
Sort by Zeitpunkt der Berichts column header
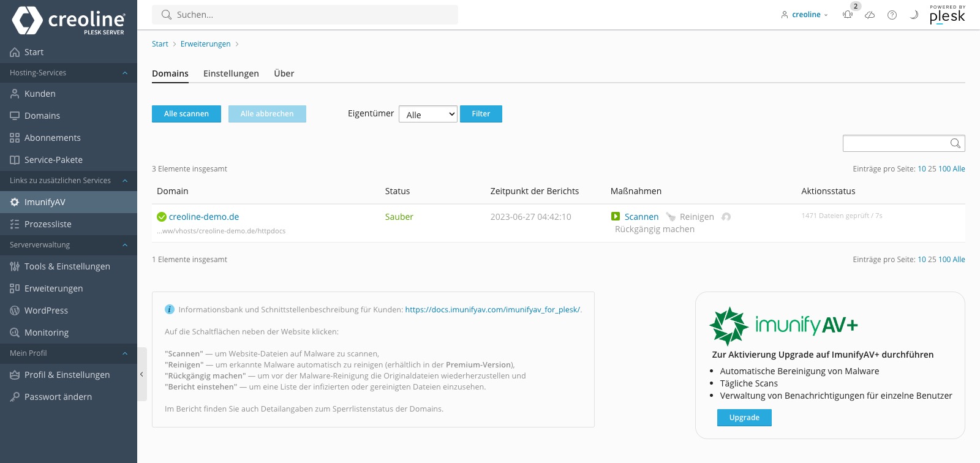pyautogui.click(x=535, y=191)
